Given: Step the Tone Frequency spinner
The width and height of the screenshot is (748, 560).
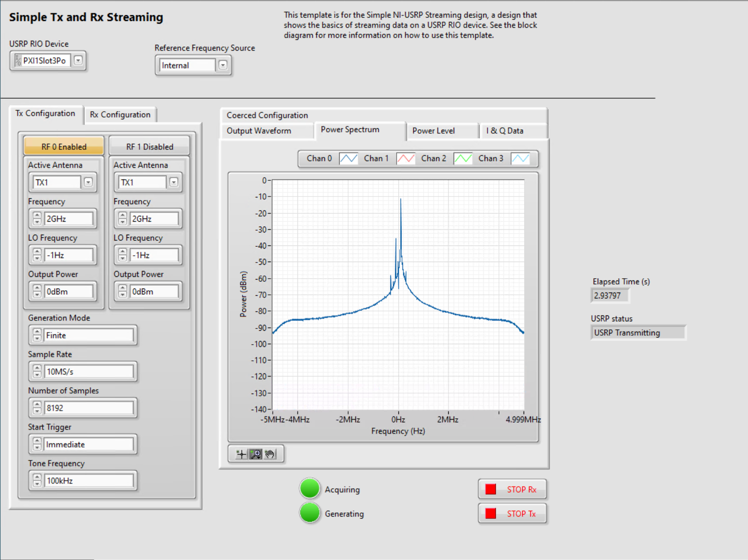Looking at the screenshot, I should (x=37, y=481).
